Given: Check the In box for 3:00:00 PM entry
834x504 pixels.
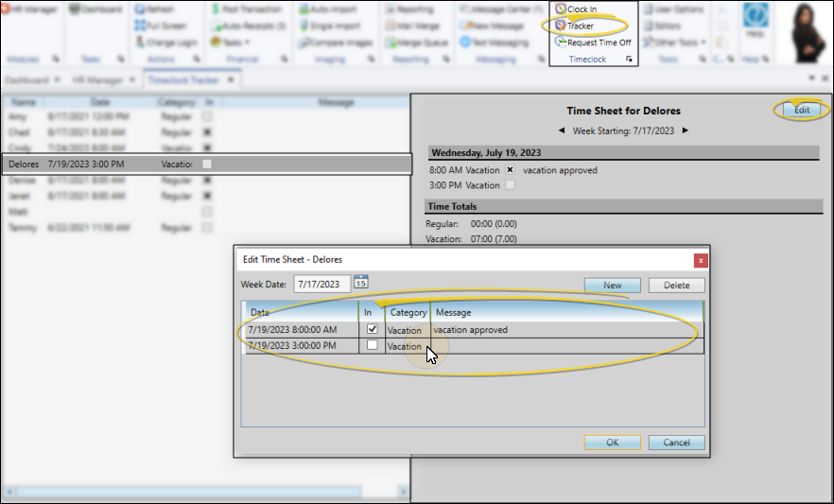Looking at the screenshot, I should pos(372,346).
